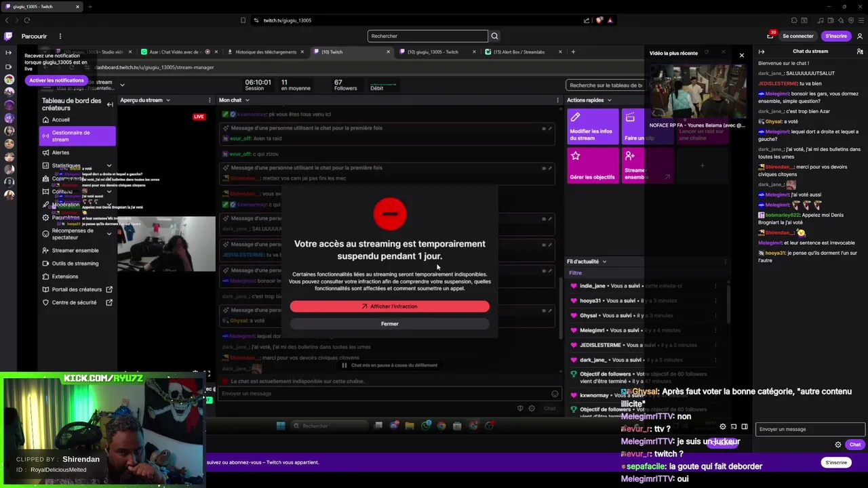Click Activer les notifications button
The height and width of the screenshot is (488, 868).
tap(56, 80)
